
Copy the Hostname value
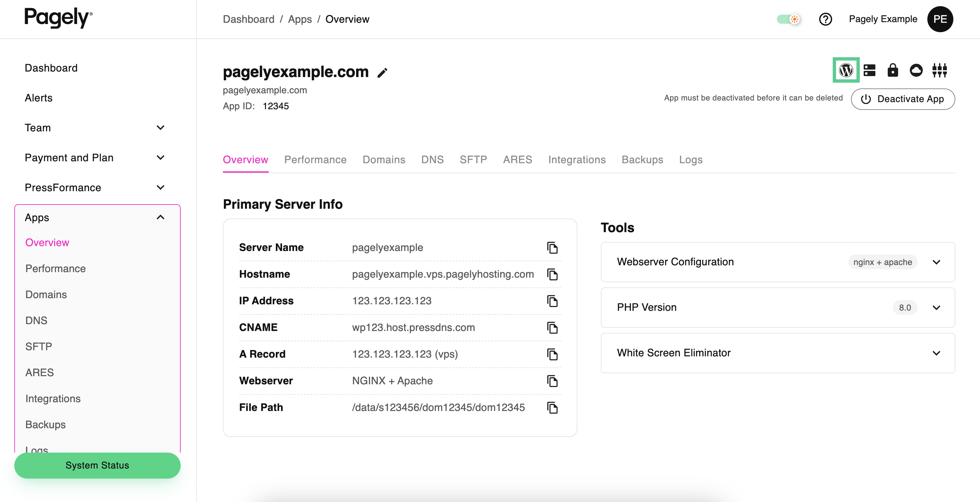552,274
